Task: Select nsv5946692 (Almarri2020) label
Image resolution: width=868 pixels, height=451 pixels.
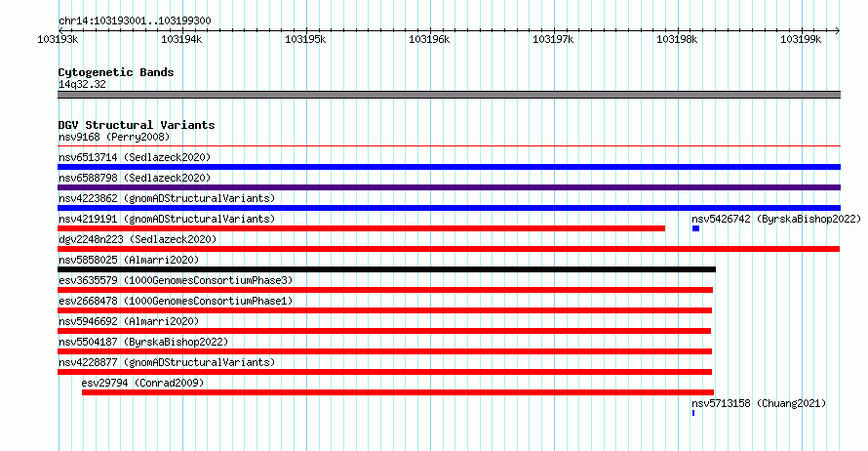Action: pyautogui.click(x=129, y=321)
